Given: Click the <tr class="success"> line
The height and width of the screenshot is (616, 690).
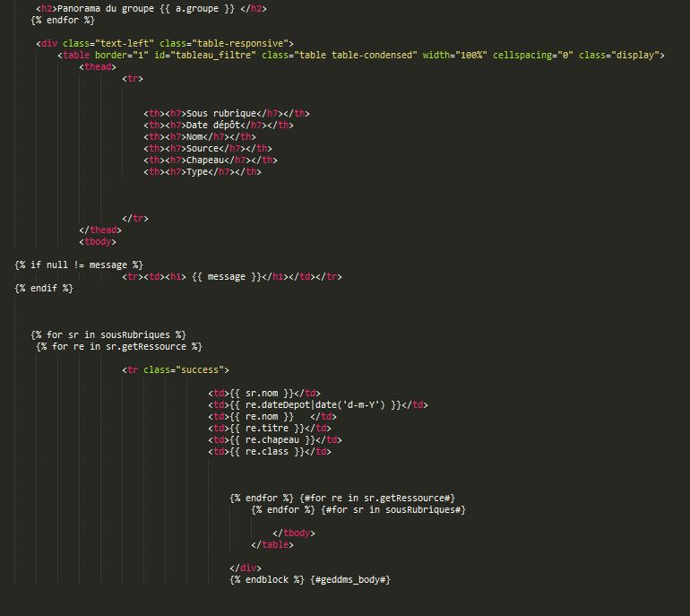Looking at the screenshot, I should pos(176,369).
